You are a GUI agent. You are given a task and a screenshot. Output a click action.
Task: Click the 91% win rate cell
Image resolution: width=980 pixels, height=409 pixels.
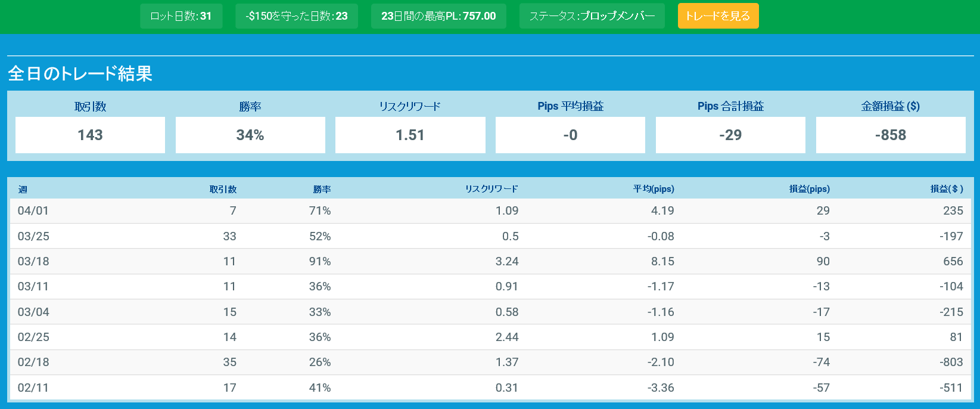pos(320,261)
